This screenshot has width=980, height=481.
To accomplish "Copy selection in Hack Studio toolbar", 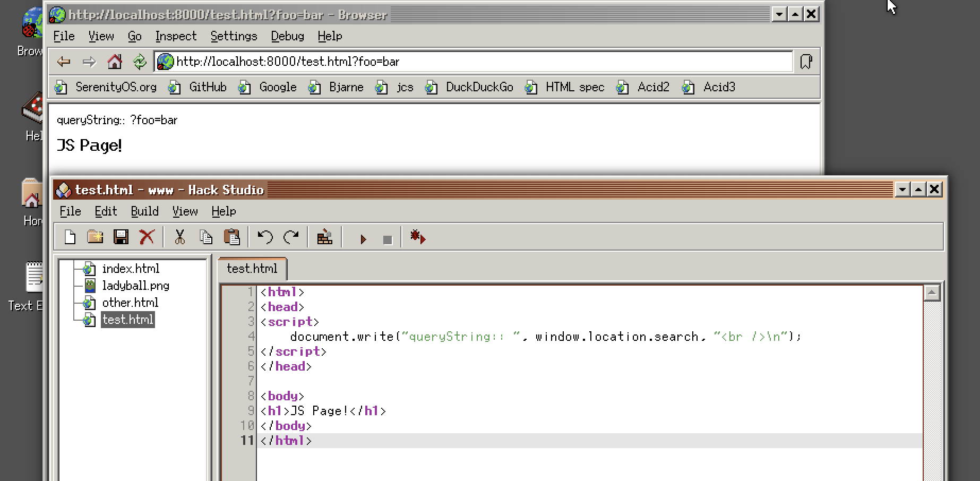I will (x=206, y=237).
